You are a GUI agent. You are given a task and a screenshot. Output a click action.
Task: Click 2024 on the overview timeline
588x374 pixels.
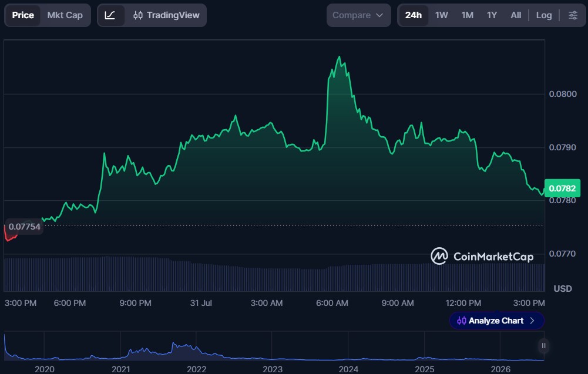click(x=348, y=369)
